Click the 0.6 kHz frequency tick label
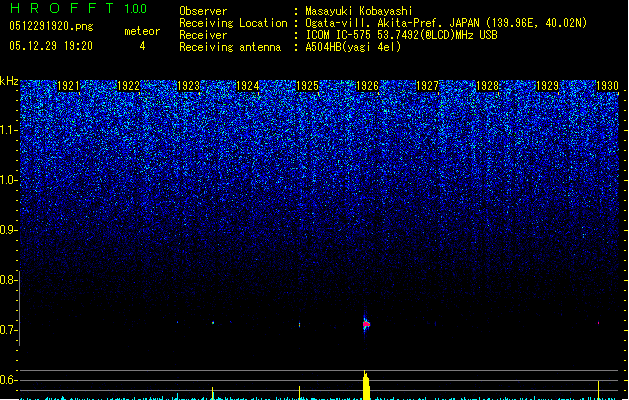The height and width of the screenshot is (400, 629). pyautogui.click(x=9, y=380)
